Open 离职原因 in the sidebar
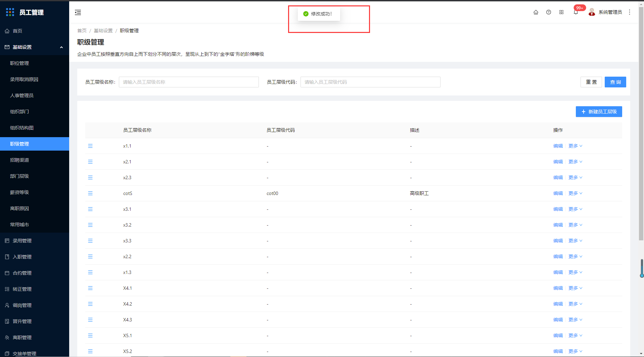This screenshot has height=357, width=644. coord(35,208)
